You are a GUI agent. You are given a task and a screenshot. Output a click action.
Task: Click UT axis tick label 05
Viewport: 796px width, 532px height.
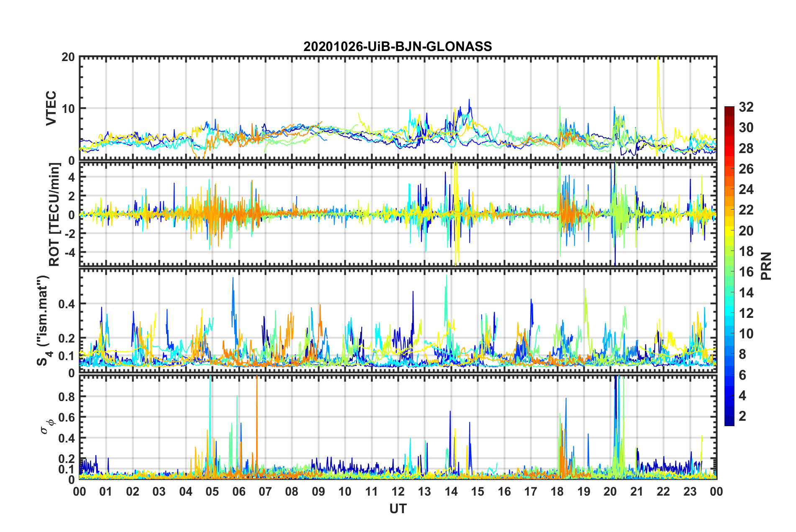(x=212, y=492)
